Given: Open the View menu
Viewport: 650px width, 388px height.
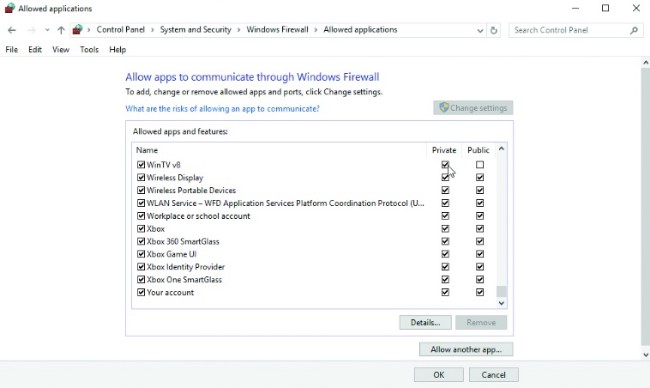Looking at the screenshot, I should (61, 49).
